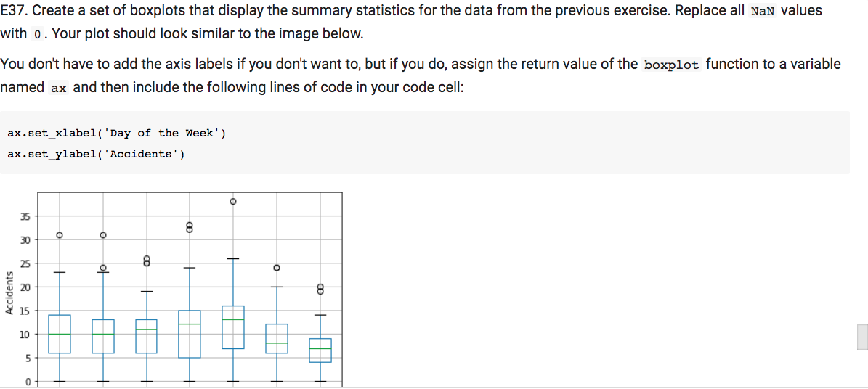Click the inline boxplot code word
The image size is (868, 389).
tap(673, 64)
